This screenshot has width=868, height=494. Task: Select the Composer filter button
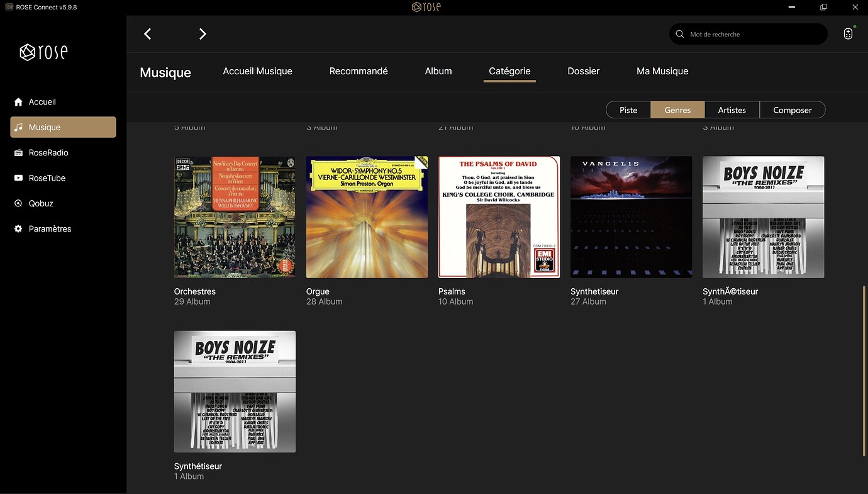click(x=793, y=110)
